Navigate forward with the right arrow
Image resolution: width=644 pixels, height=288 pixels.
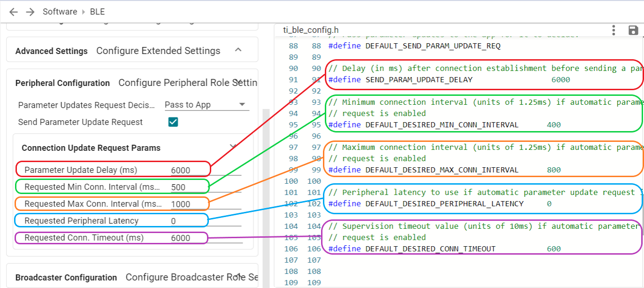(x=30, y=11)
